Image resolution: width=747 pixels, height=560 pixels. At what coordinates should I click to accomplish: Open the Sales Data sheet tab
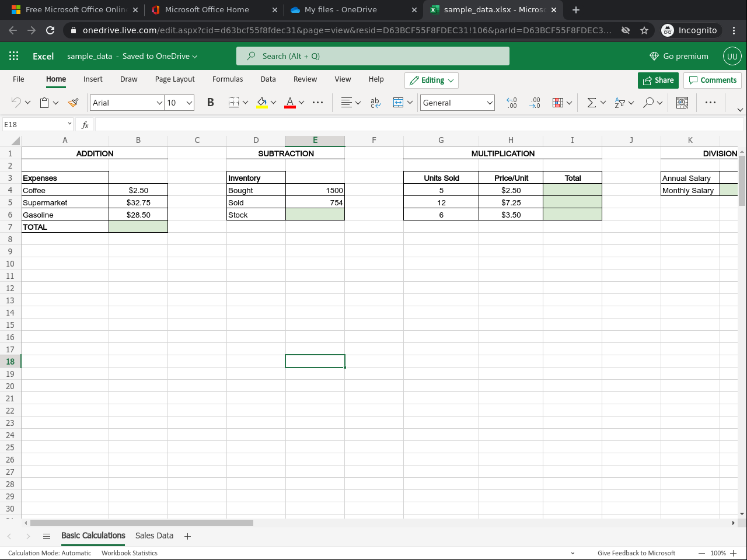[x=153, y=535]
